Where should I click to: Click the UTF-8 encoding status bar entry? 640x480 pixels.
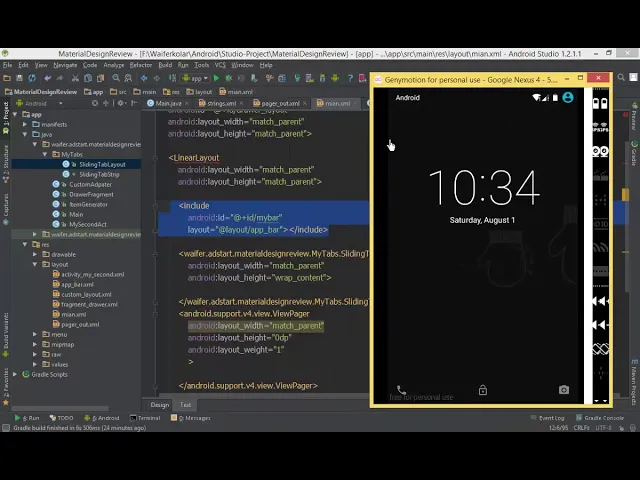[x=603, y=428]
